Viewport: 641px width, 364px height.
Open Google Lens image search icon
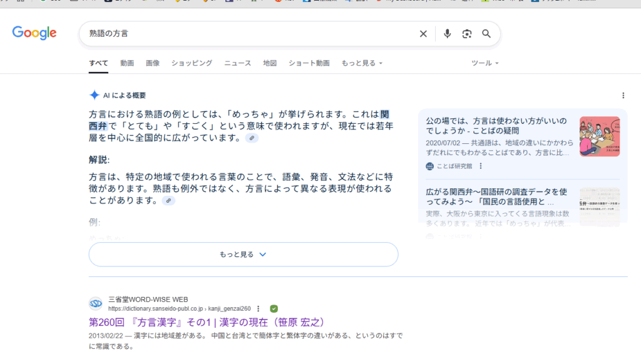(466, 34)
